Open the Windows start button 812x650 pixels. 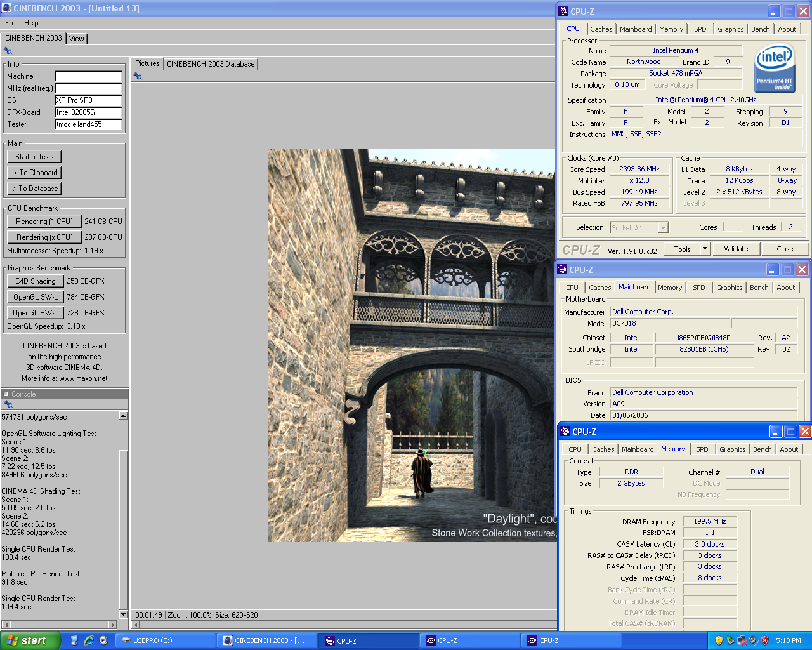(x=30, y=640)
